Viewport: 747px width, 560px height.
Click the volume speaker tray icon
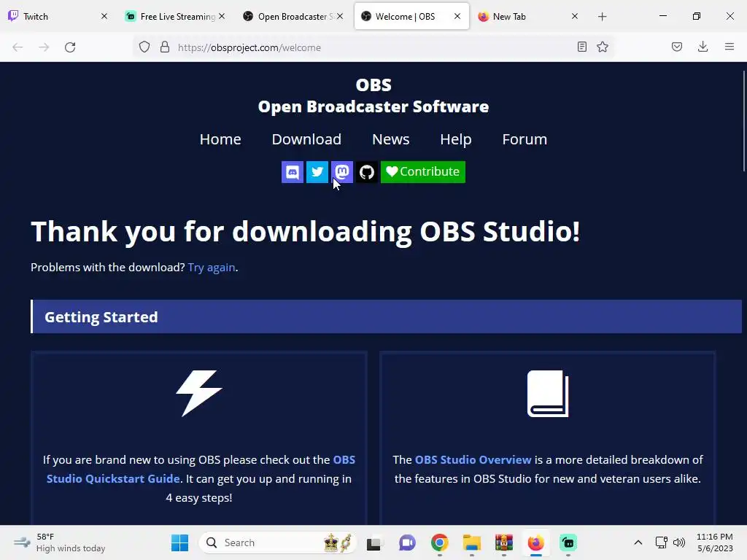pyautogui.click(x=679, y=542)
